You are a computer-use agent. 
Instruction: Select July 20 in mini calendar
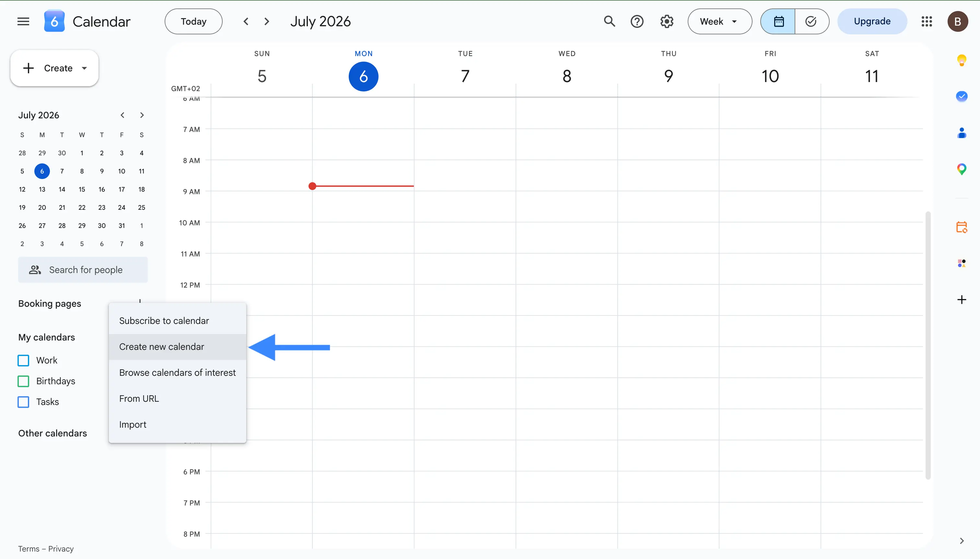click(x=42, y=207)
